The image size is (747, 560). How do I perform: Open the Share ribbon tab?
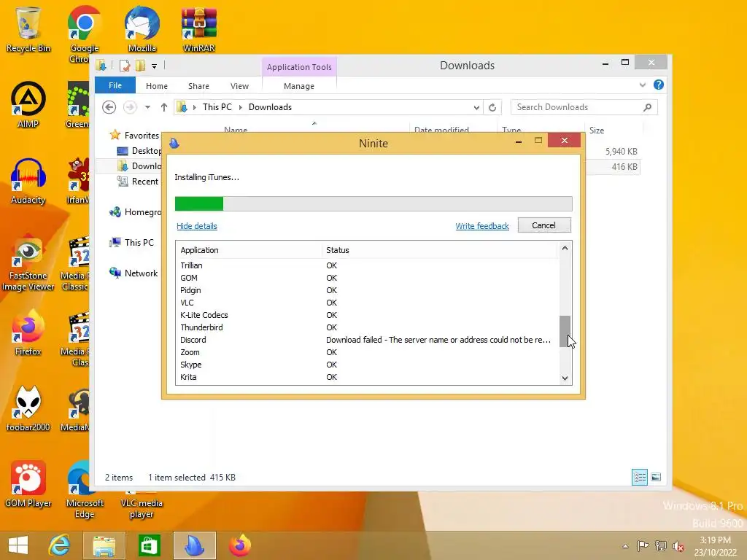[x=198, y=86]
